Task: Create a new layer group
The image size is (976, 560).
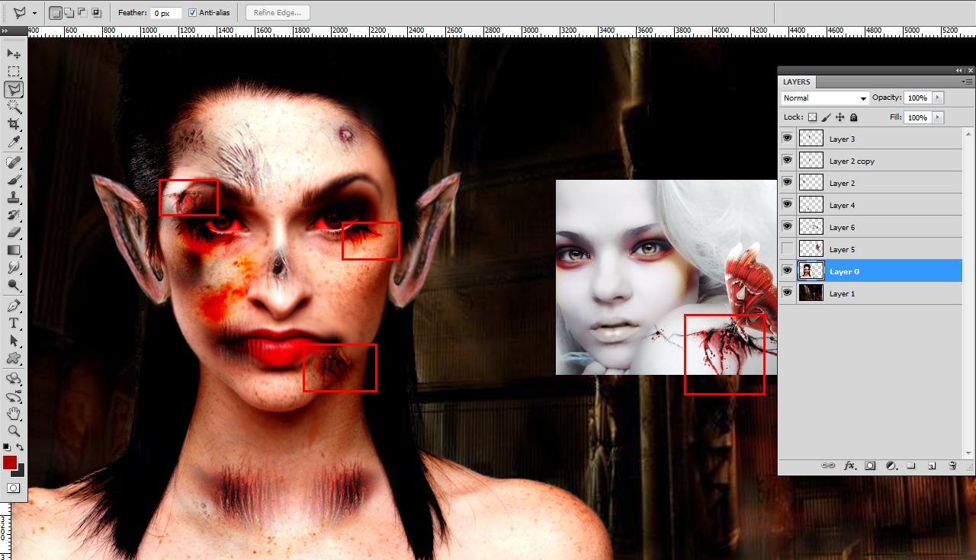Action: (x=911, y=466)
